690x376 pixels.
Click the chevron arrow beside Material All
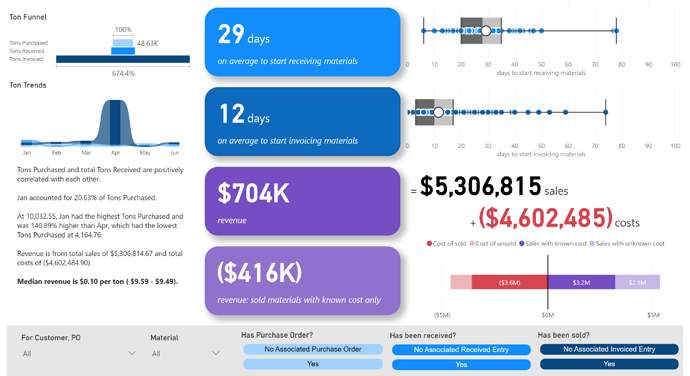pyautogui.click(x=215, y=353)
